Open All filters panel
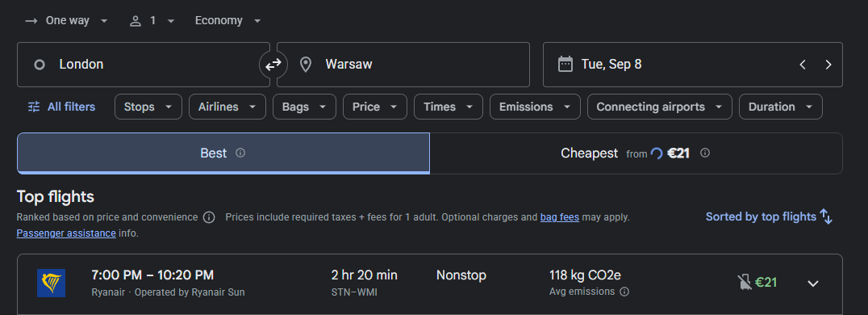868x315 pixels. tap(61, 107)
